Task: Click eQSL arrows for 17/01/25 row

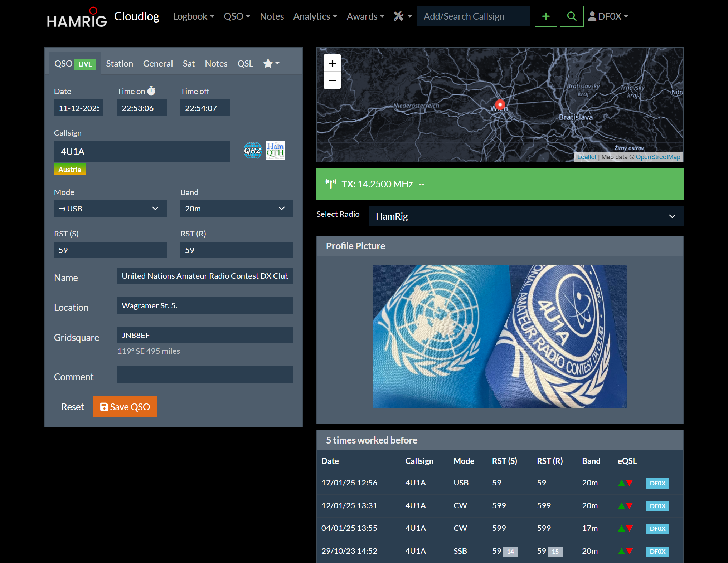Action: point(626,483)
